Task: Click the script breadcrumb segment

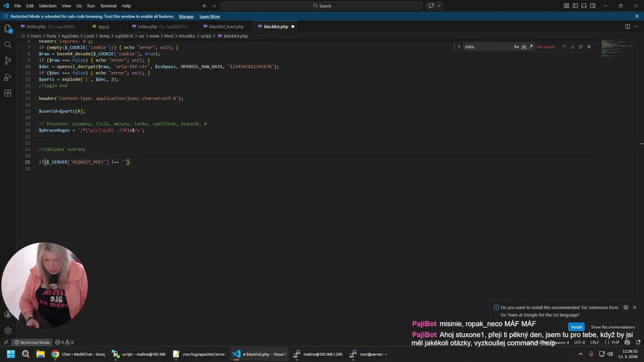Action: click(x=206, y=36)
